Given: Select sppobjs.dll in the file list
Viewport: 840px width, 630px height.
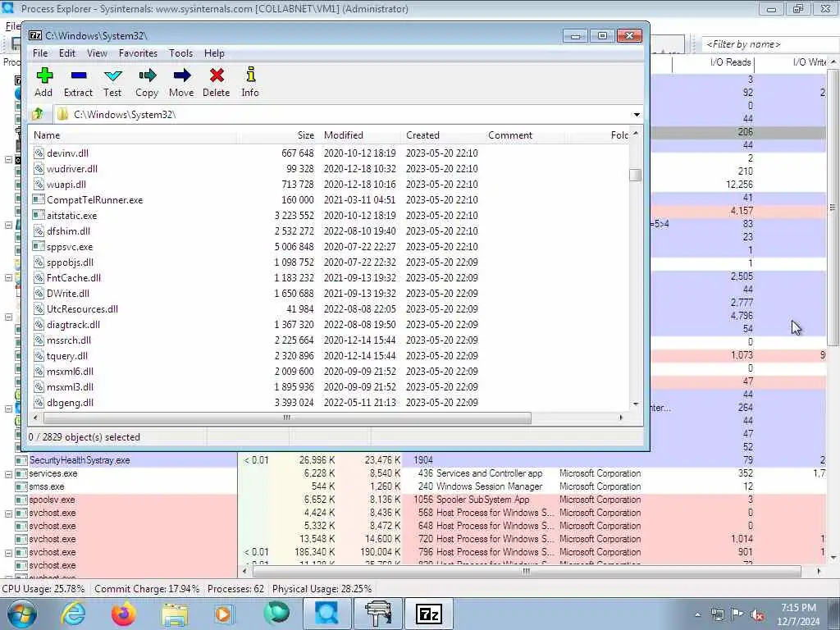Looking at the screenshot, I should 71,262.
